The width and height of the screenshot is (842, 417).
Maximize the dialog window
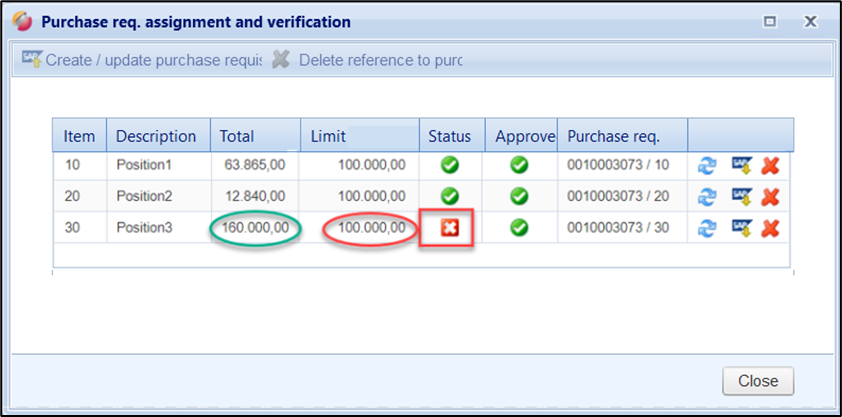(x=770, y=21)
